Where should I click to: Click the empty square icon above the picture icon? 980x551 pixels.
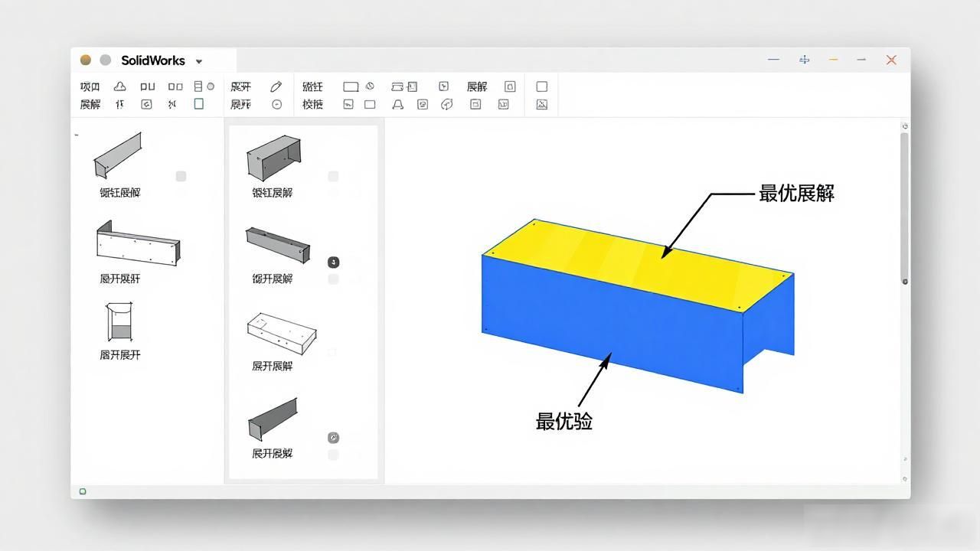(542, 86)
